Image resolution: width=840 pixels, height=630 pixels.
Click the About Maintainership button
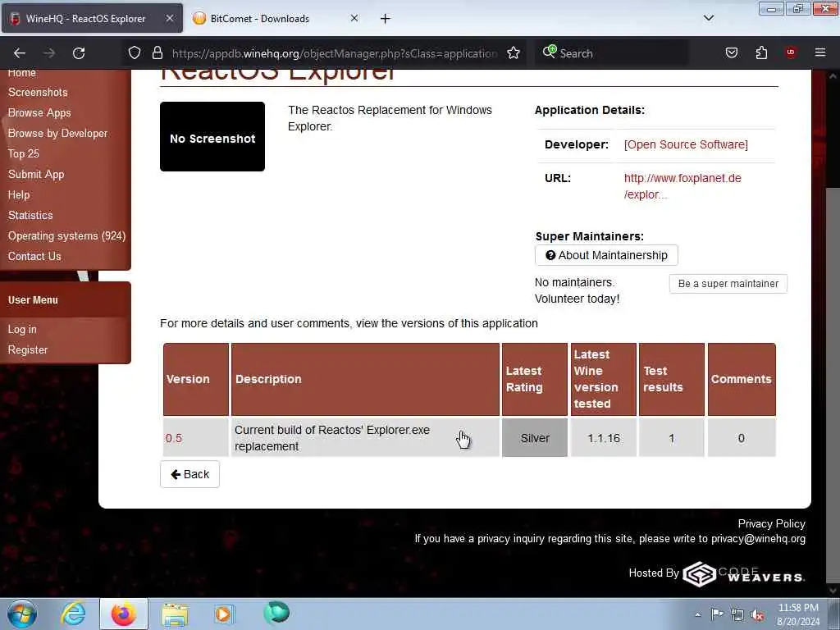click(x=606, y=256)
